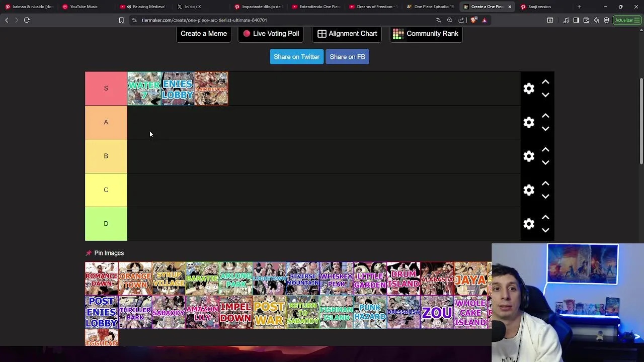Pick the Impel Down arc image
Viewport: 644px width, 362px height.
pos(236,312)
